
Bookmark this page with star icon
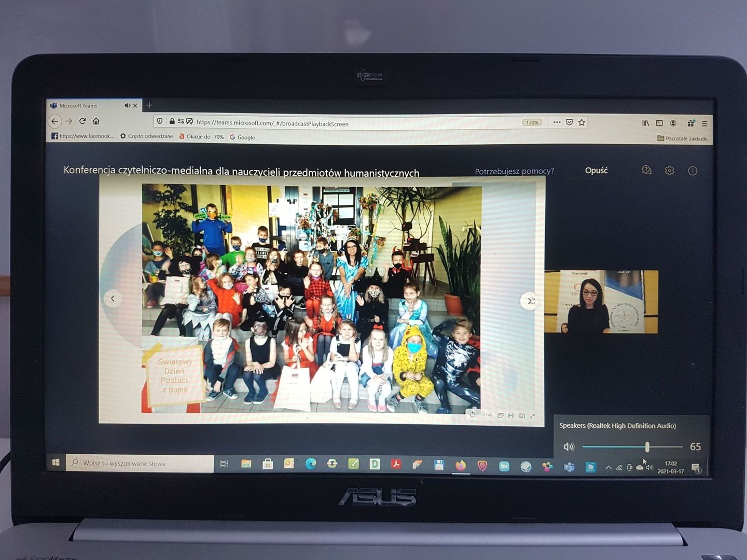[582, 122]
